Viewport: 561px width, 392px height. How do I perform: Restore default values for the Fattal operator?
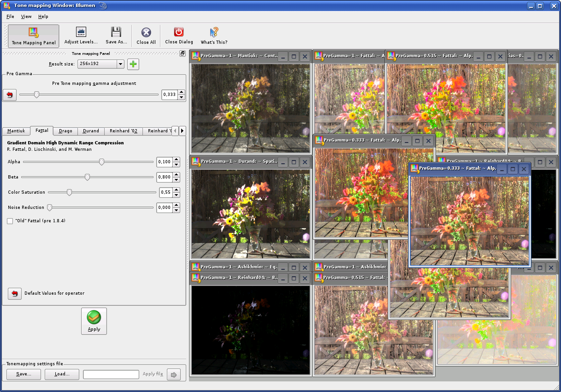tap(14, 293)
